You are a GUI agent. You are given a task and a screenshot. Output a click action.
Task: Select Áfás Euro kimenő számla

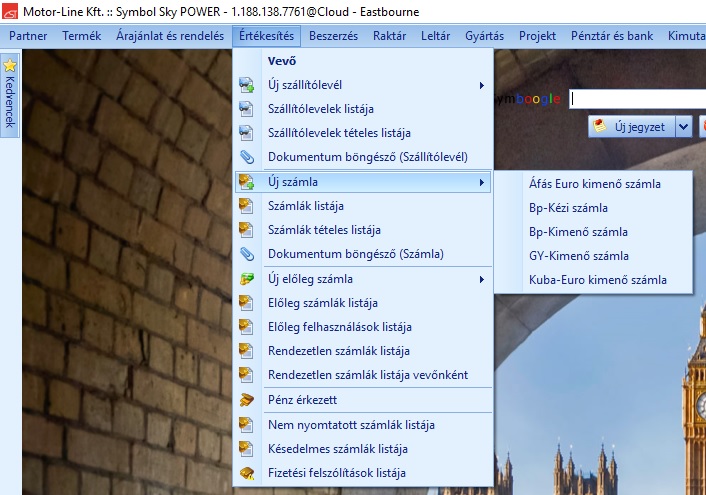tap(594, 184)
